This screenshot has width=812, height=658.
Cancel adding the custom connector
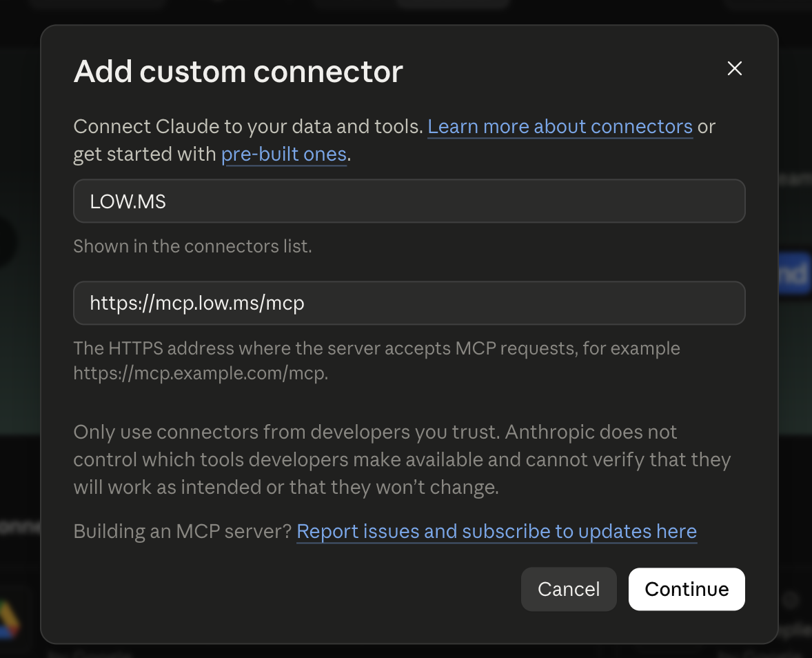pos(569,589)
